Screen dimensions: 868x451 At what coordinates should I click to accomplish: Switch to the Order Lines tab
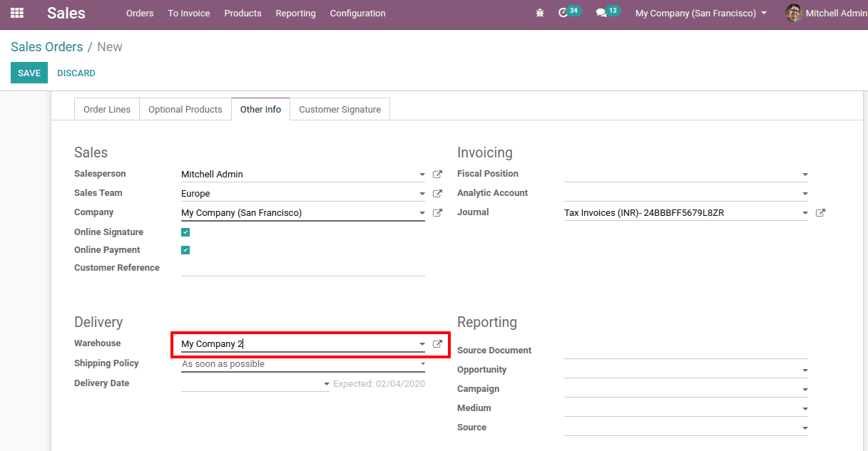tap(107, 109)
